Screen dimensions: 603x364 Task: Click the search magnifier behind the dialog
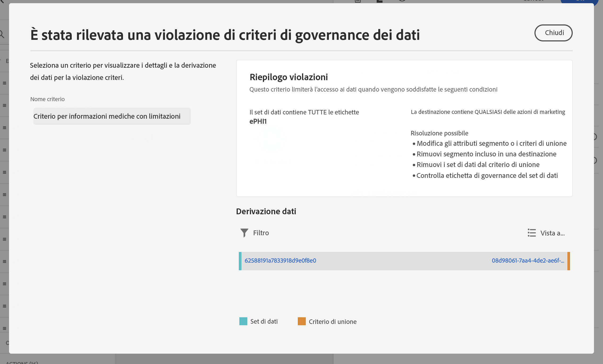(2, 34)
